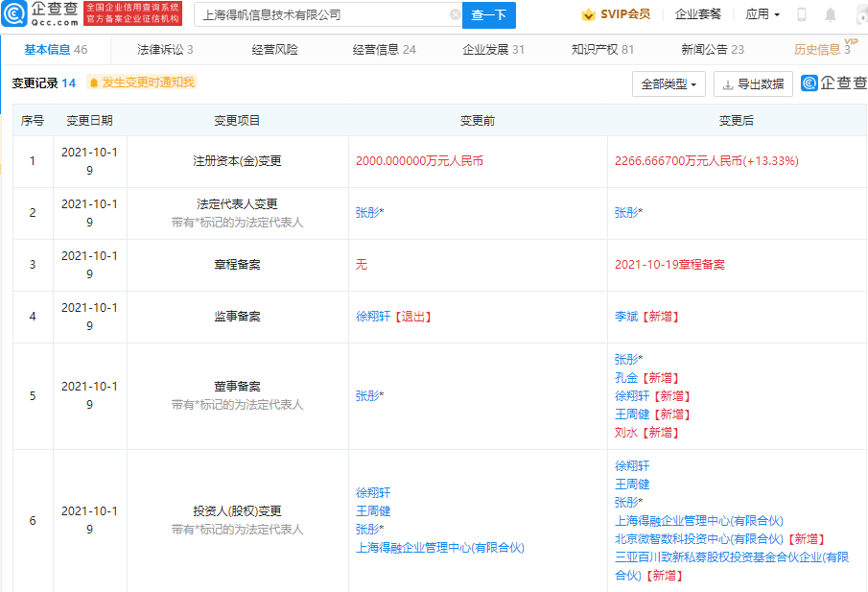Click the 变更记录 14 heading

[44, 83]
